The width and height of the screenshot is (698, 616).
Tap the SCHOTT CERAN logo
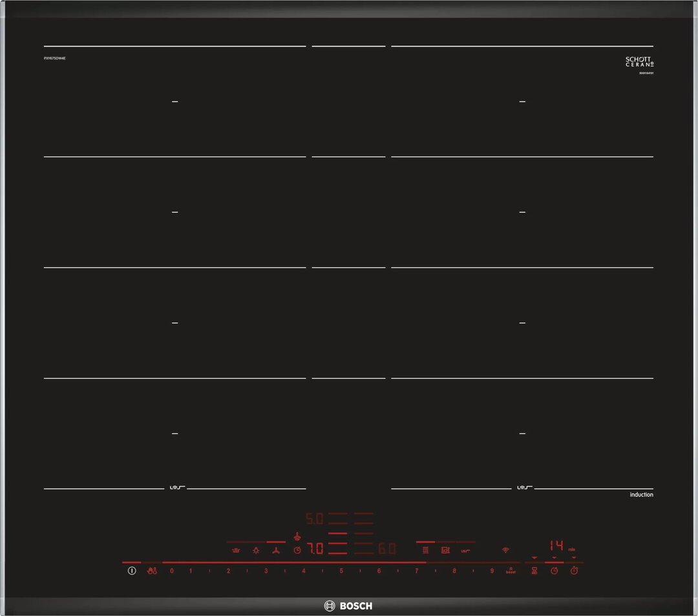coord(639,62)
